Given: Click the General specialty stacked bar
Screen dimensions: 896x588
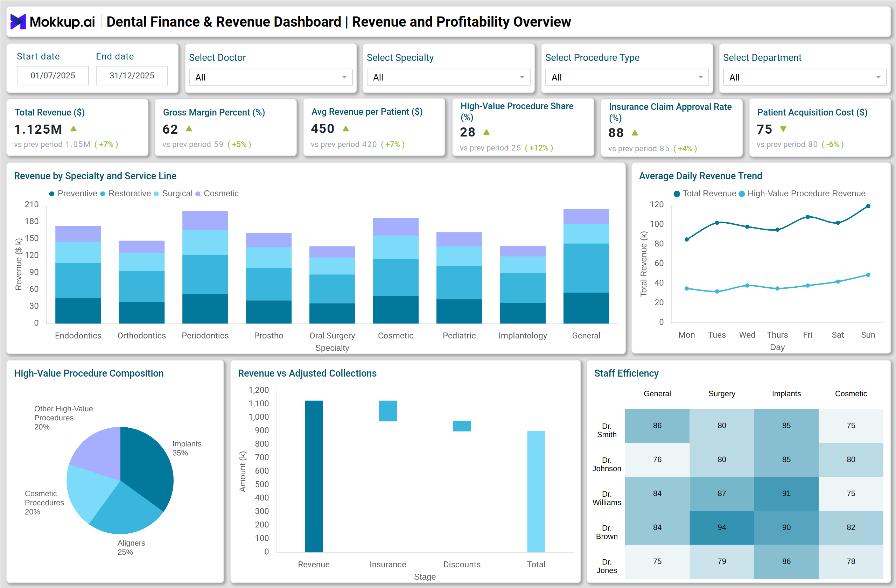Looking at the screenshot, I should [x=586, y=266].
